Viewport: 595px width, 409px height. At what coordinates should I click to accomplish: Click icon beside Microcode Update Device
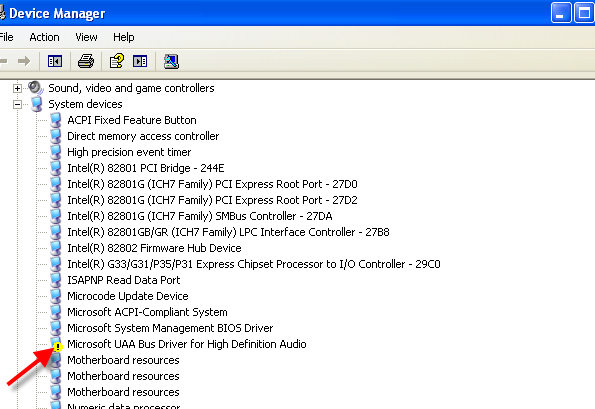tap(56, 296)
